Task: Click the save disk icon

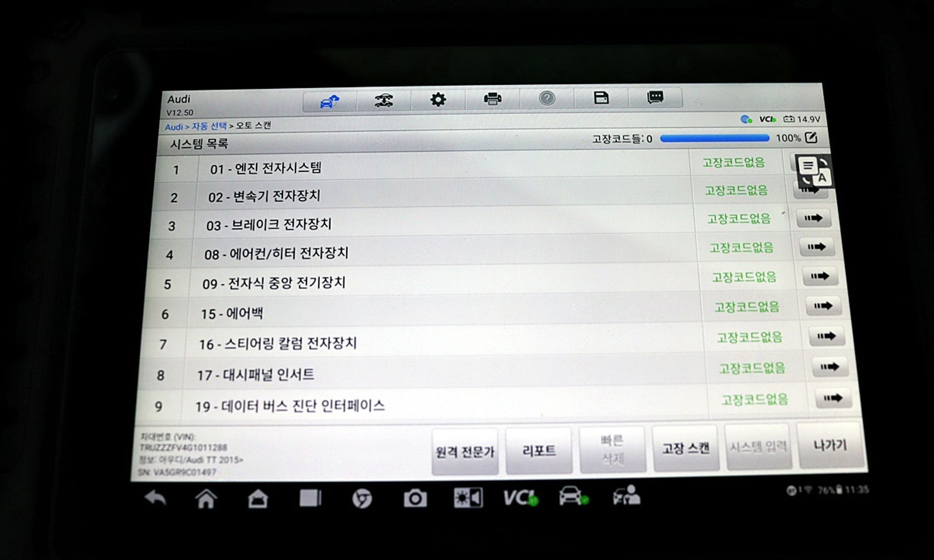Action: 601,98
